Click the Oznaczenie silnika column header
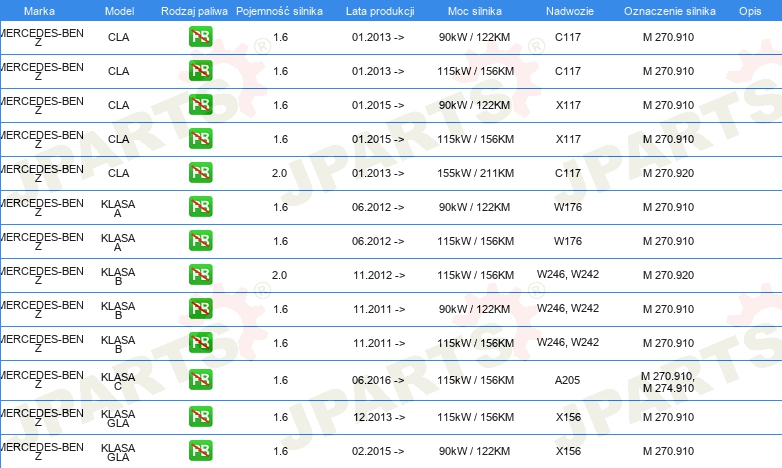The width and height of the screenshot is (782, 468). 670,11
